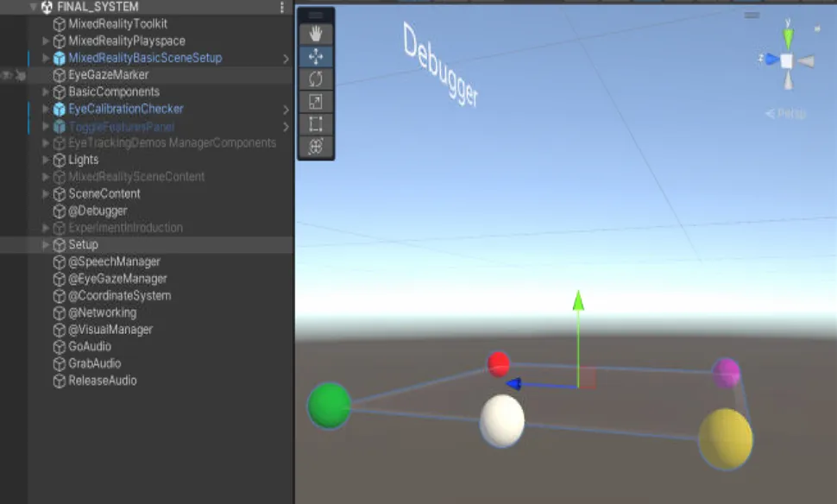The height and width of the screenshot is (504, 837).
Task: Click the Unity scene icon beside FINAL_SYSTEM
Action: (47, 7)
